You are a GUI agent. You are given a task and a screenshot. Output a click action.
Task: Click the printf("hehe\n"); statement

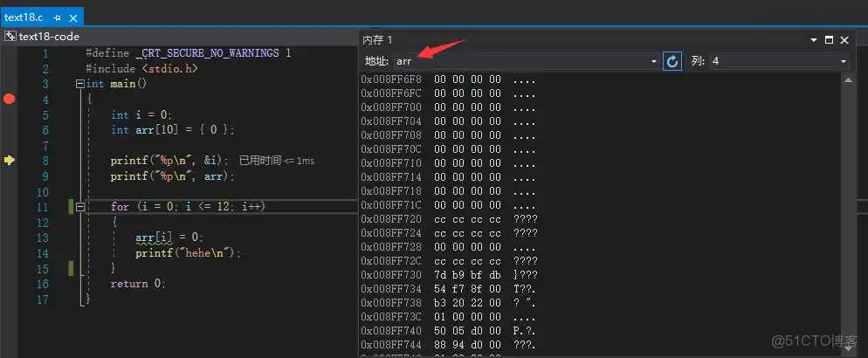point(189,253)
